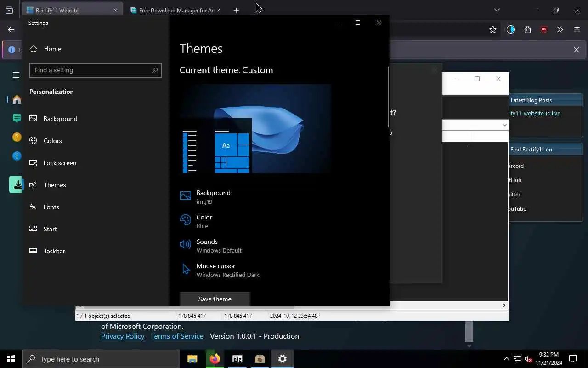The image size is (588, 368).
Task: Switch to Firefox in taskbar
Action: 215,359
